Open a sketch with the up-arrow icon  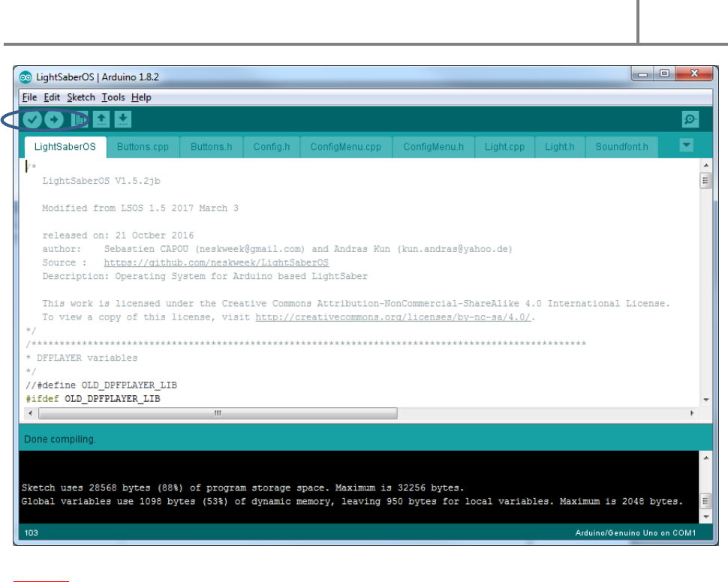tap(101, 119)
